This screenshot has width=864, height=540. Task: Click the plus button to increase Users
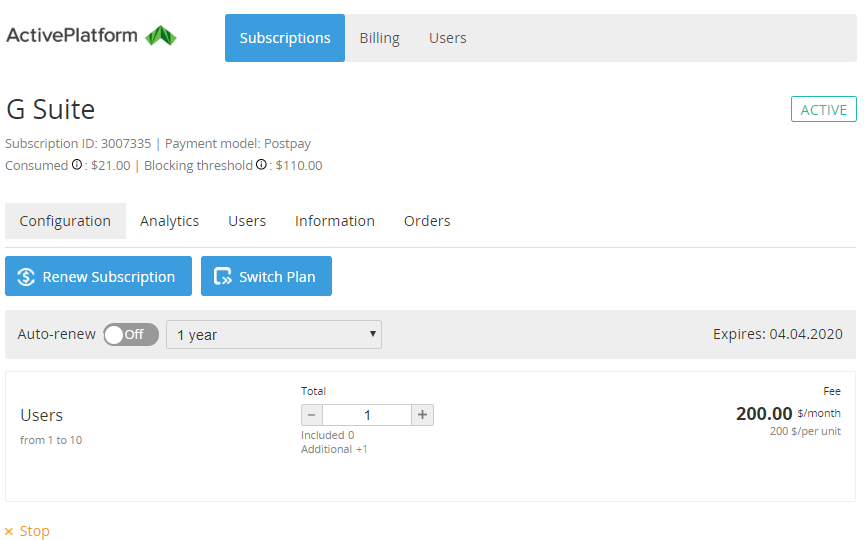click(x=422, y=415)
